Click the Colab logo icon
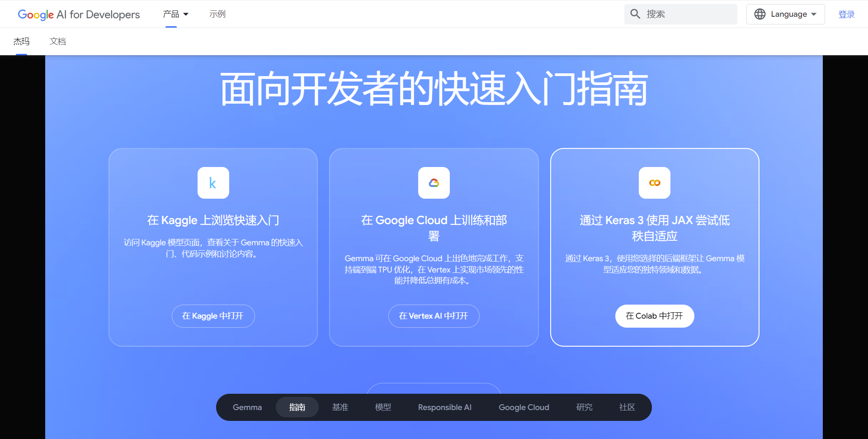The width and height of the screenshot is (868, 439). [x=655, y=183]
